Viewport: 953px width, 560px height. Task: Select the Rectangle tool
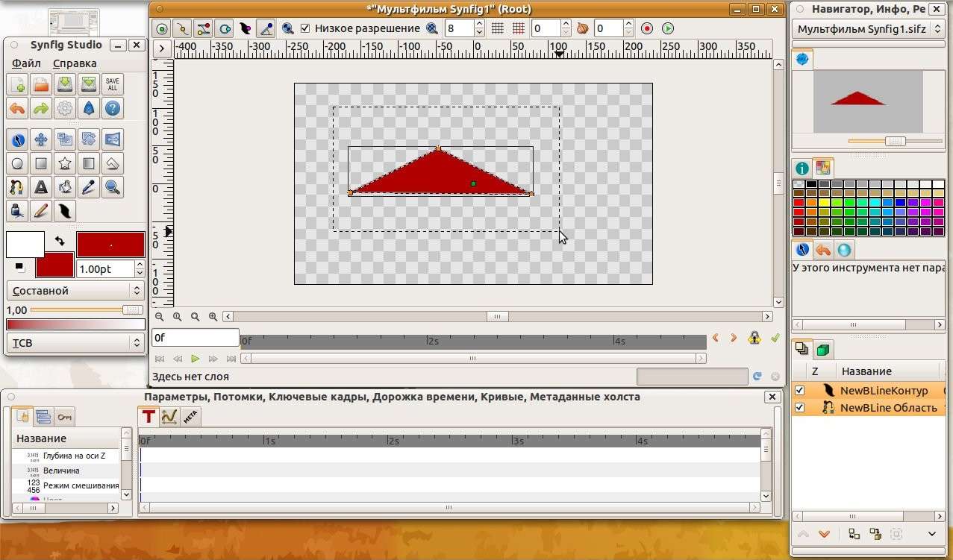[41, 163]
